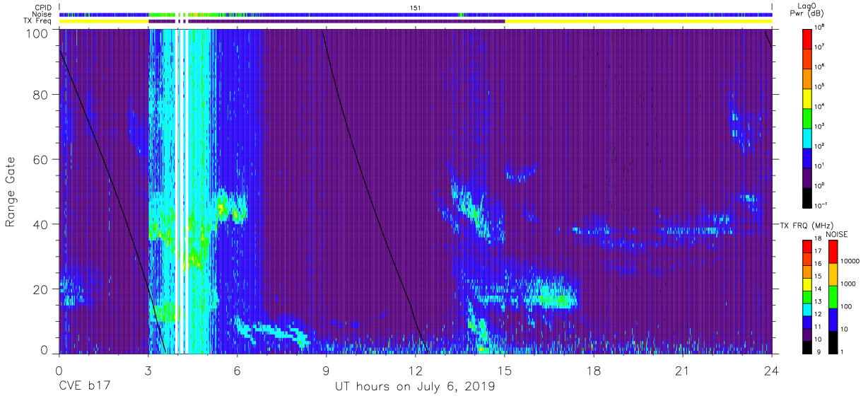
Task: Click the y-axis tick label '20'
Action: [x=41, y=289]
